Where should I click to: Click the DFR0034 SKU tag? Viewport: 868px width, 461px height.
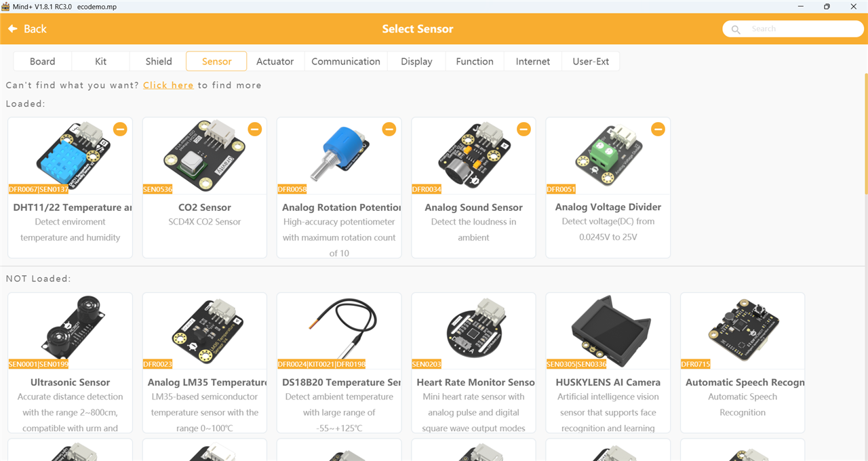pos(427,190)
